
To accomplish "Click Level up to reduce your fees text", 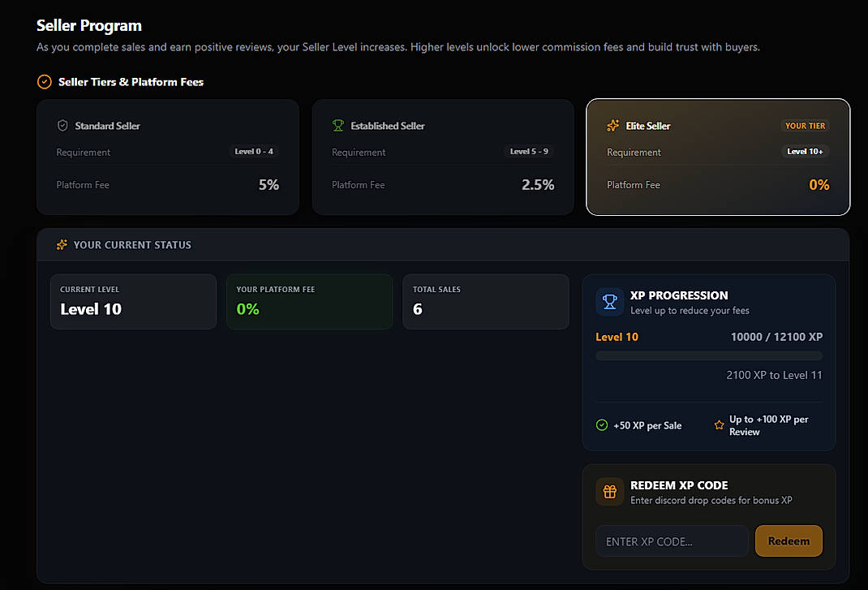I will 690,310.
